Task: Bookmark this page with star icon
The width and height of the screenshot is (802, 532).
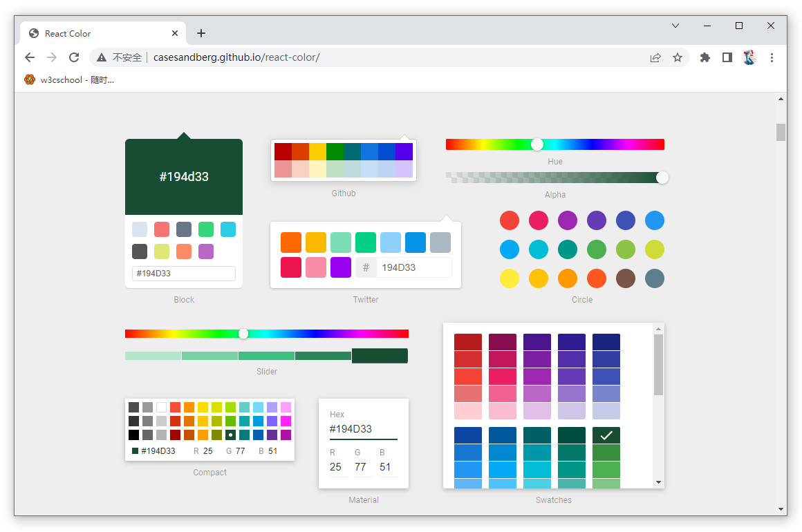Action: pos(678,57)
